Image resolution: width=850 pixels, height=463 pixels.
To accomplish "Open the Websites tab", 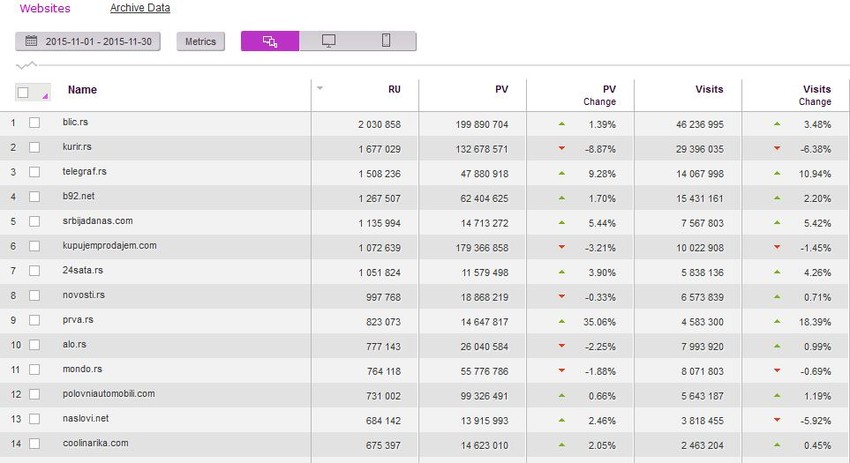I will click(x=45, y=8).
